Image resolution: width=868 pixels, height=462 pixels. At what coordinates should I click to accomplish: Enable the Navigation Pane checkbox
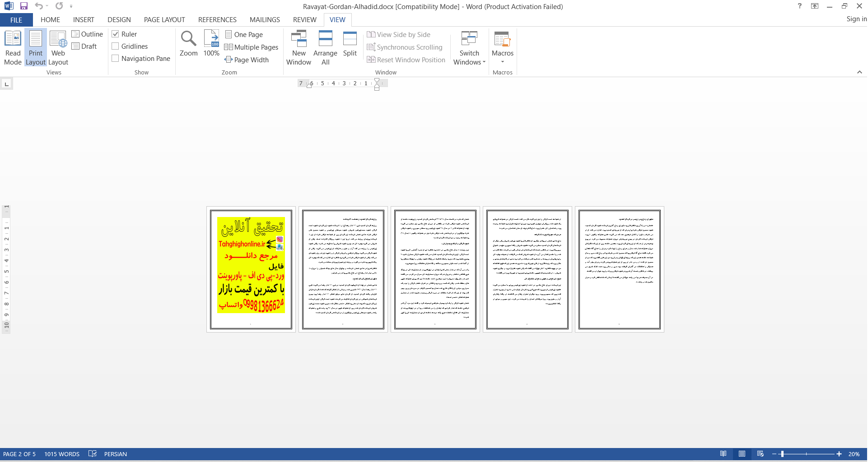[116, 59]
